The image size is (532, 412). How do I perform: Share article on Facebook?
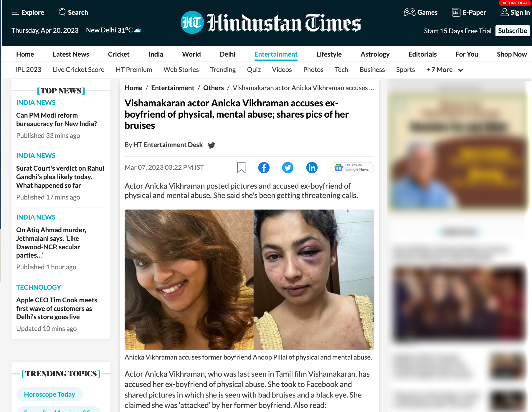pos(264,168)
